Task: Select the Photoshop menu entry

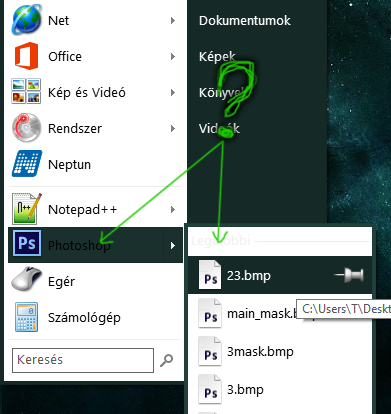Action: click(x=95, y=245)
